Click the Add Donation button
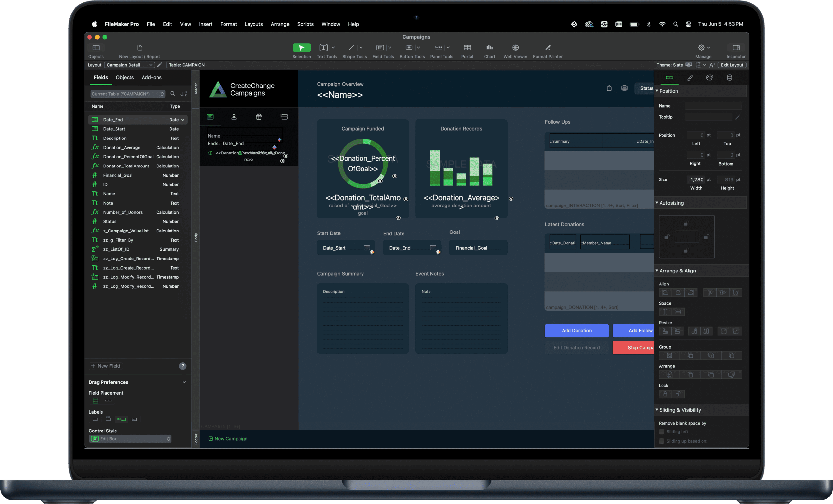The image size is (833, 504). (x=576, y=330)
